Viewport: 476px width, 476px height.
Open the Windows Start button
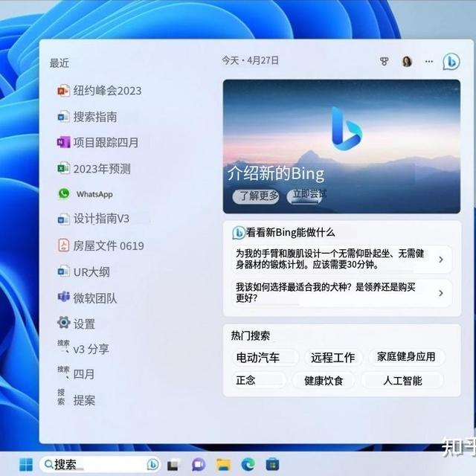pos(26,464)
